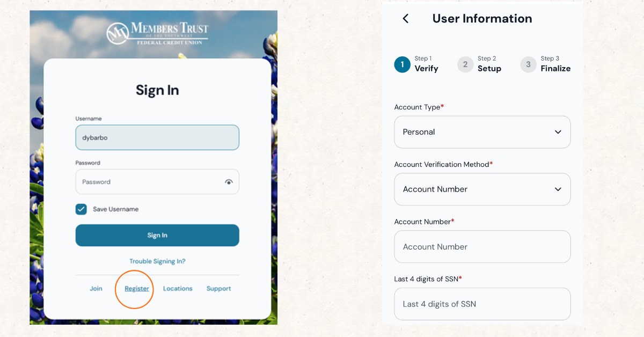Click the Last 4 digits of SSN field
The width and height of the screenshot is (644, 337).
click(x=482, y=304)
